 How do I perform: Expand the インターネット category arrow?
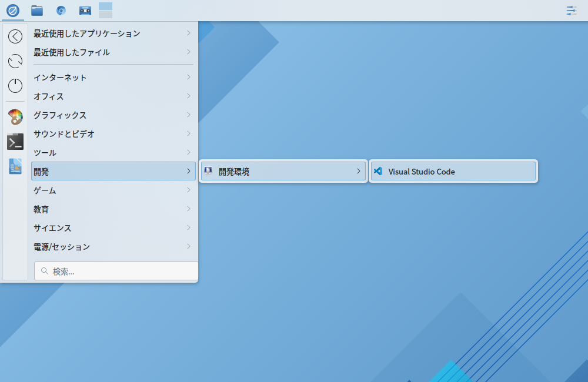pyautogui.click(x=188, y=77)
